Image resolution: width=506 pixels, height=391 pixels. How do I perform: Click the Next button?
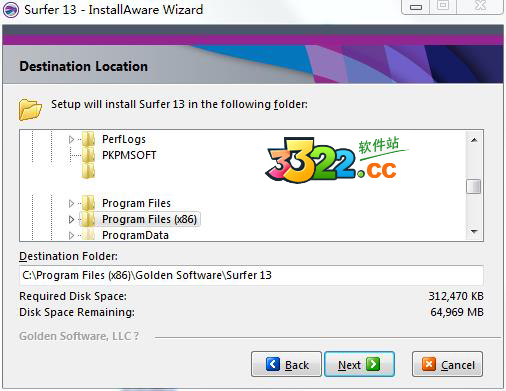(x=359, y=364)
